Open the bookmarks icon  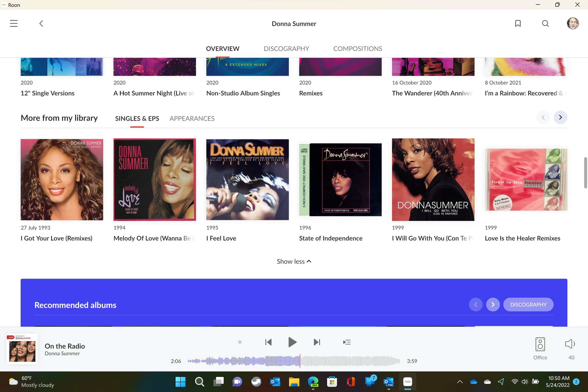coord(518,24)
